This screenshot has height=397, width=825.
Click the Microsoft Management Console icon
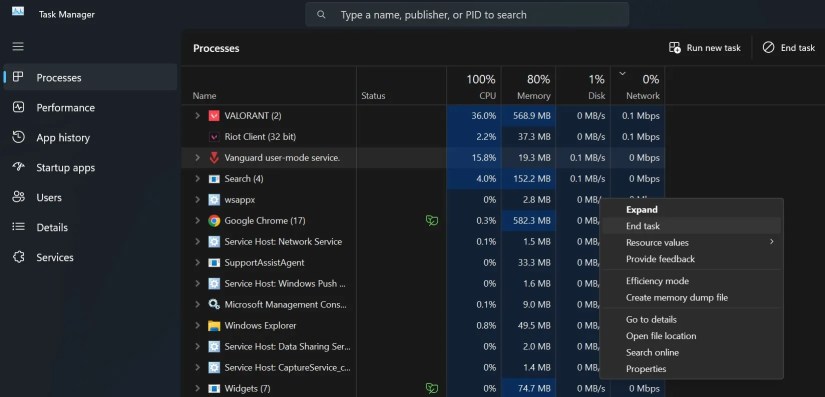point(214,304)
